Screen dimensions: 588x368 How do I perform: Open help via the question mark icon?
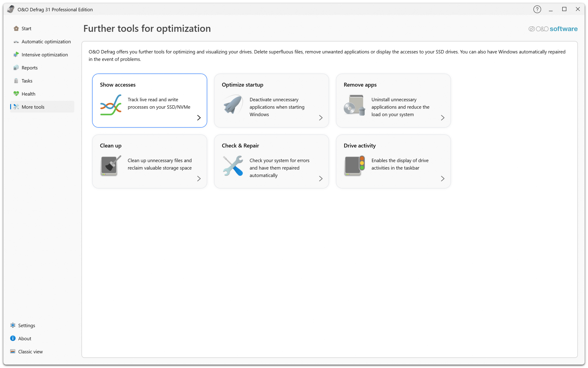click(537, 9)
